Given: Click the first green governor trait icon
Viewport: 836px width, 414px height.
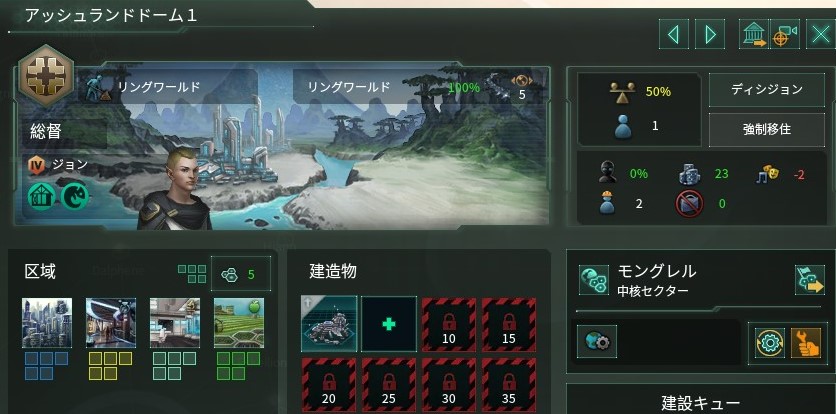Looking at the screenshot, I should pos(41,196).
